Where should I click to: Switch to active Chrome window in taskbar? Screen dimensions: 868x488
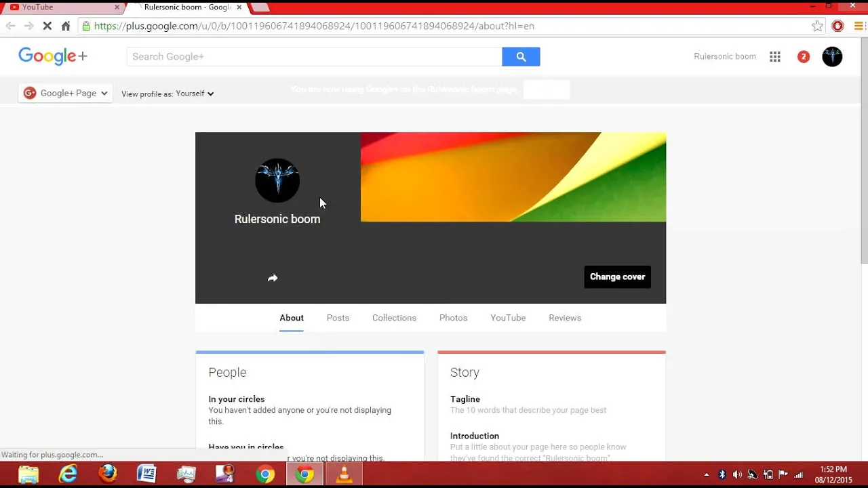[x=304, y=474]
